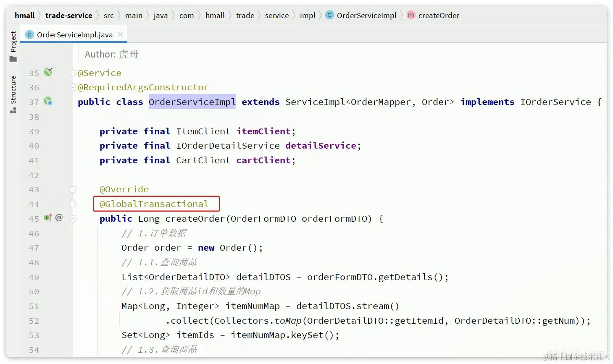Viewport: 613px width, 364px height.
Task: Open the createOrder breadcrumb
Action: (x=439, y=16)
